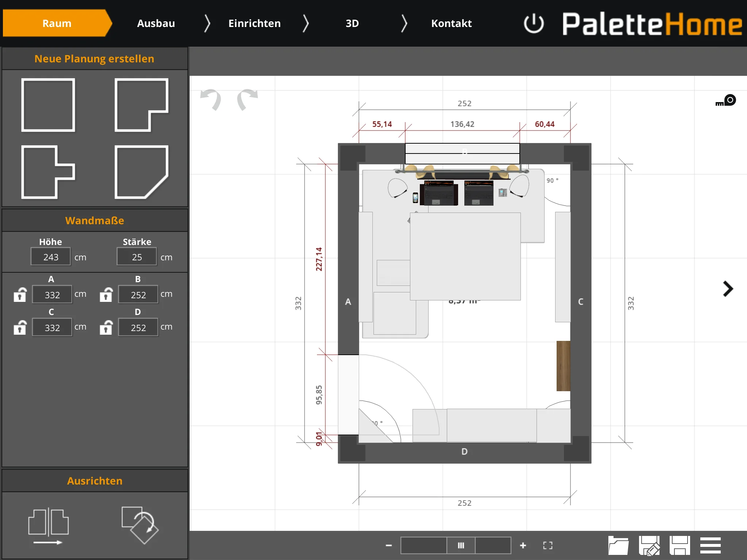
Task: Select the rectangular room shape template
Action: (x=48, y=105)
